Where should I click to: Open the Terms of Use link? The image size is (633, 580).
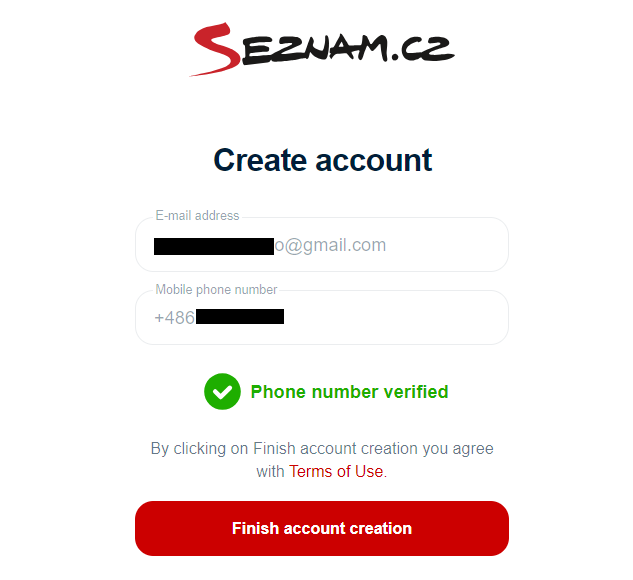coord(338,471)
